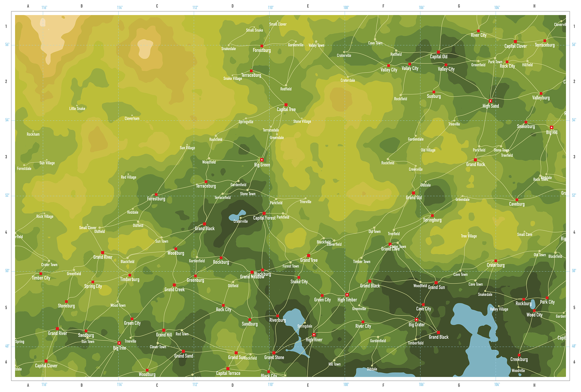
Task: Click the Caveburg red marker
Action: (x=517, y=200)
